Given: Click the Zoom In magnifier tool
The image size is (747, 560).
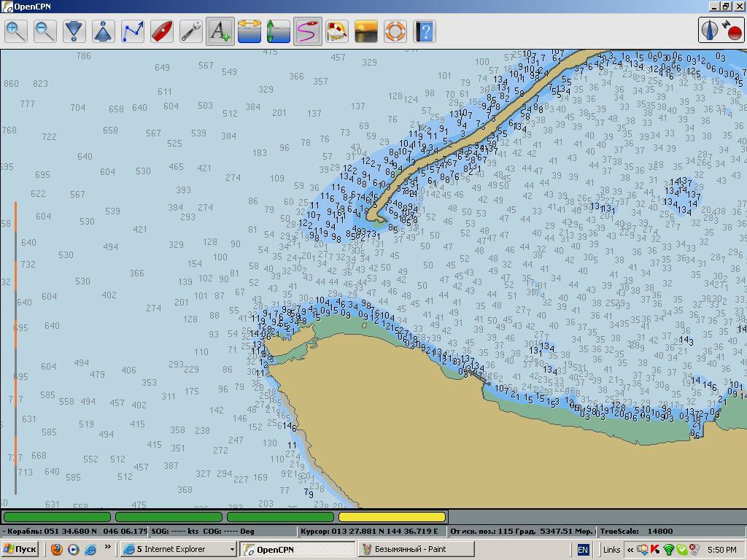Looking at the screenshot, I should click(x=16, y=31).
